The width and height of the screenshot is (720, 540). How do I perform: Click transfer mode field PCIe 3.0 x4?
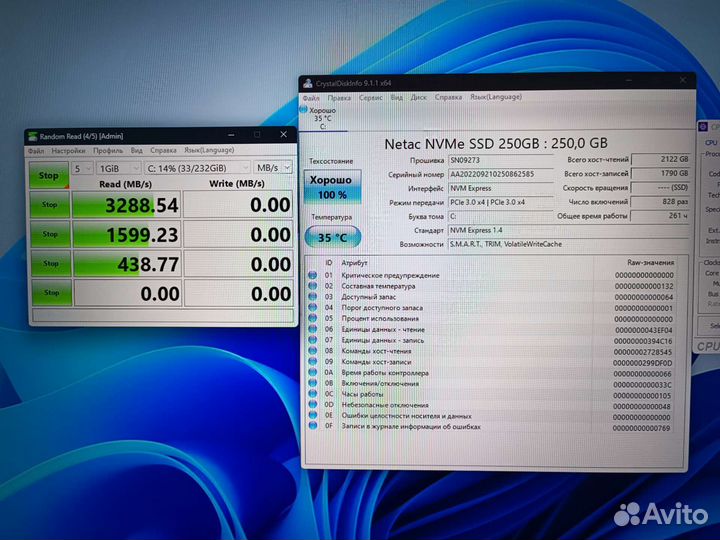point(501,202)
